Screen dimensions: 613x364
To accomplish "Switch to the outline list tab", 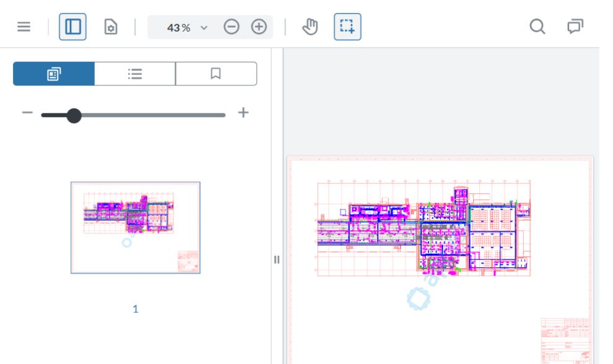I will click(135, 74).
